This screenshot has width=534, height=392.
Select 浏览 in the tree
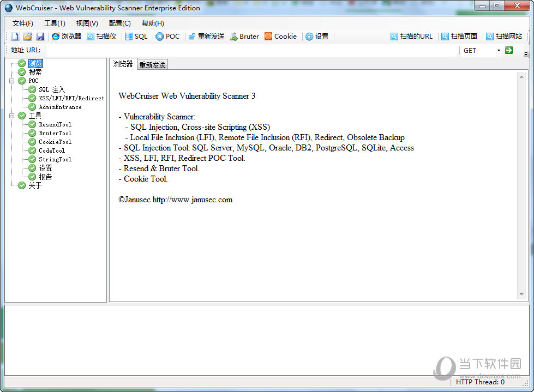pos(35,63)
